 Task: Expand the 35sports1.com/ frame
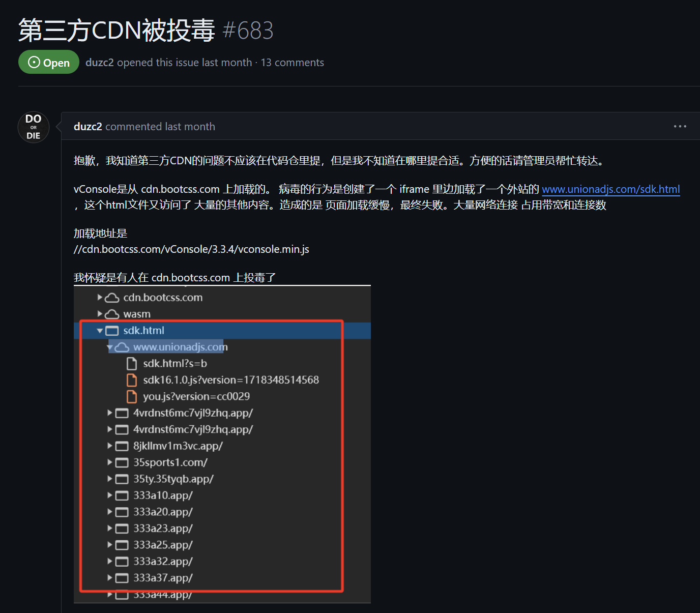pos(110,462)
